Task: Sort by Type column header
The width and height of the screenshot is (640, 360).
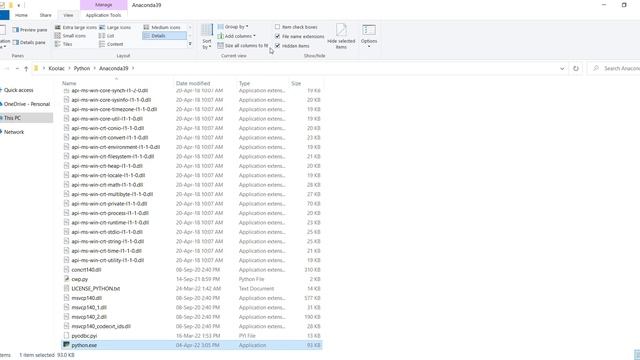Action: (244, 83)
